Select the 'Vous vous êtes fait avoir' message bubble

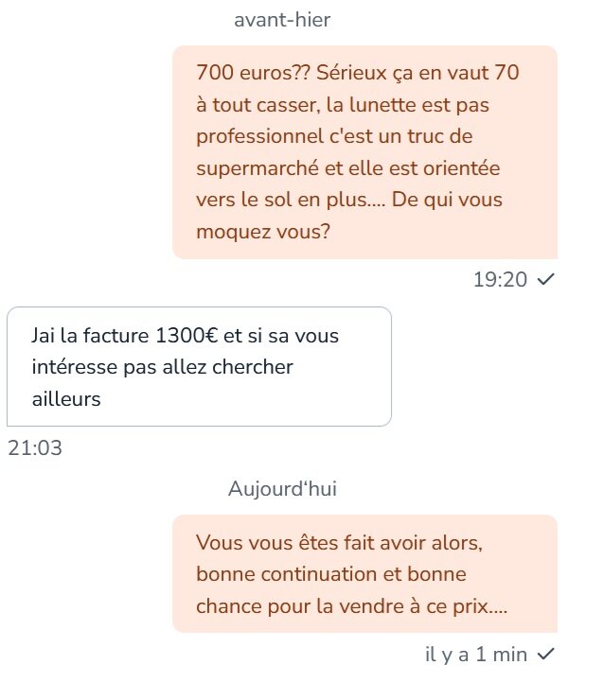(x=365, y=573)
